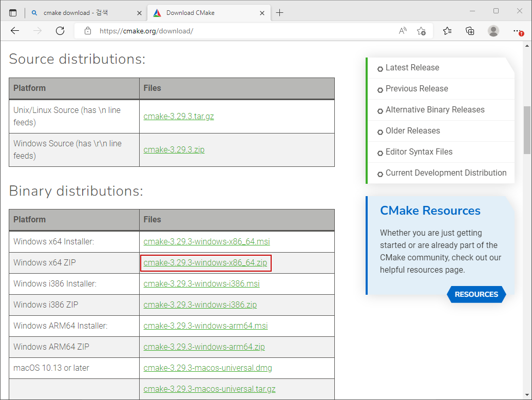Select the 'Unix/Linux Source' platform cell
The height and width of the screenshot is (400, 532).
[x=74, y=117]
